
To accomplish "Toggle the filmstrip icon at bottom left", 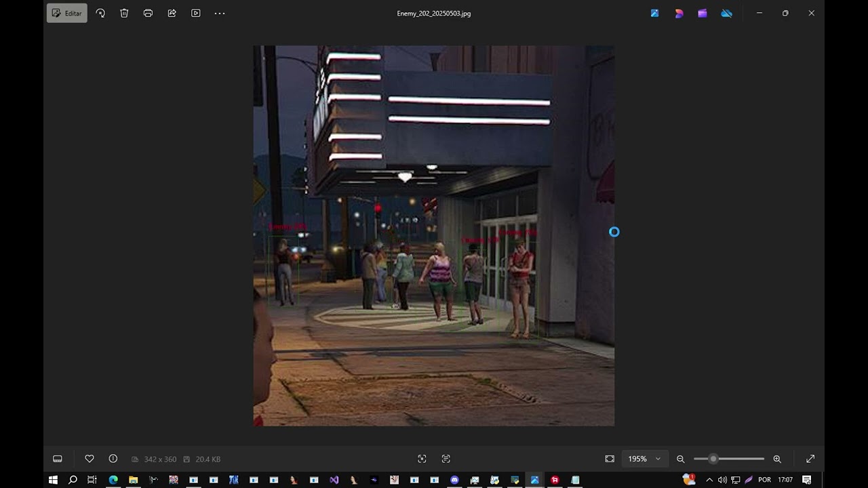I will pos(58,459).
